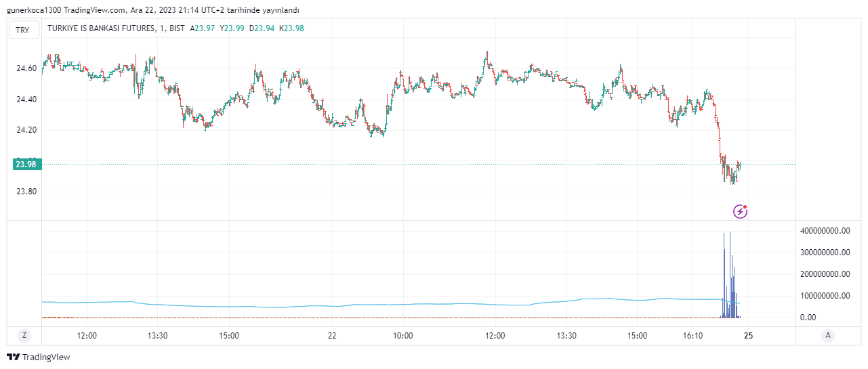Click the 23.80 price scale label
Image resolution: width=868 pixels, height=369 pixels.
26,192
